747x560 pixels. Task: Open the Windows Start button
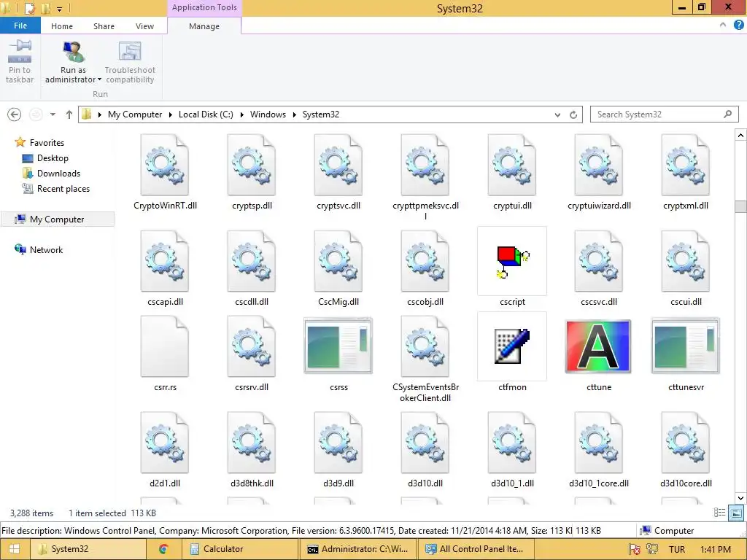[x=15, y=549]
